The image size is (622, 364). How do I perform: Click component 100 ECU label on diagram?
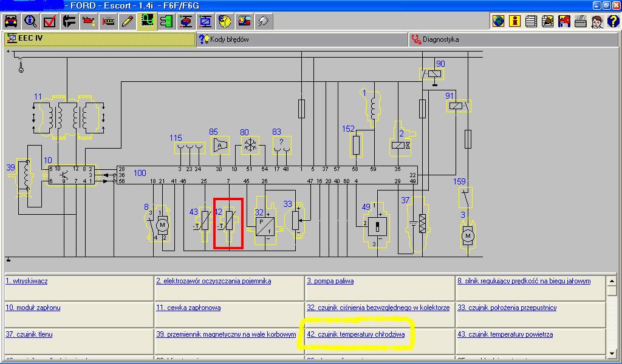coord(140,174)
